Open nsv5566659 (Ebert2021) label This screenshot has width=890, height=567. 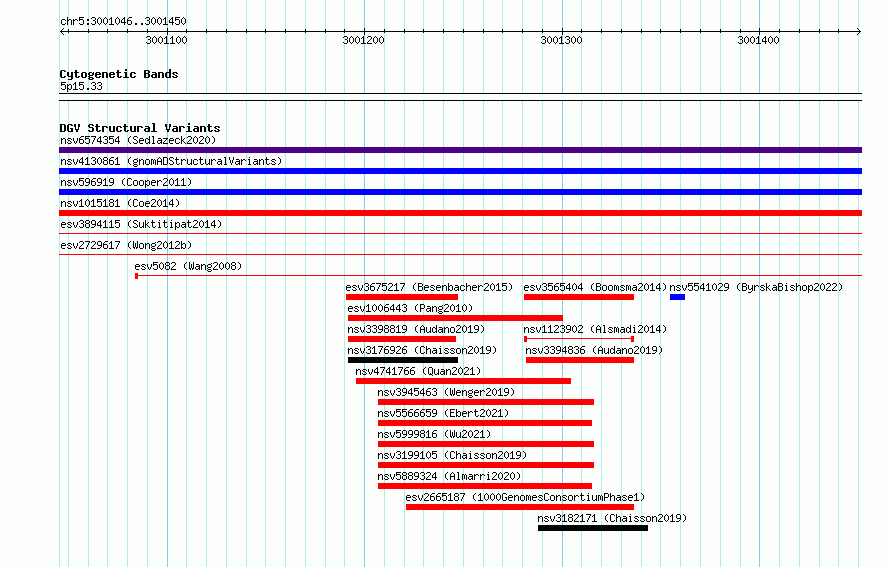pos(443,413)
